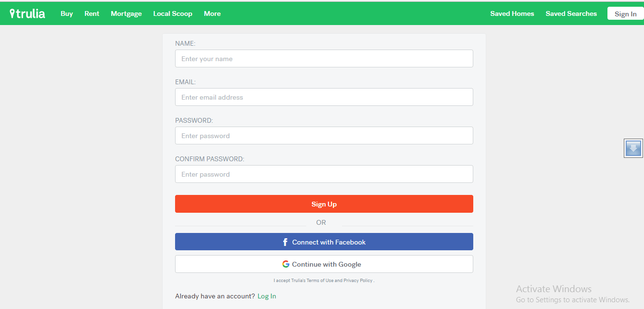Go to Saved Searches

point(571,13)
